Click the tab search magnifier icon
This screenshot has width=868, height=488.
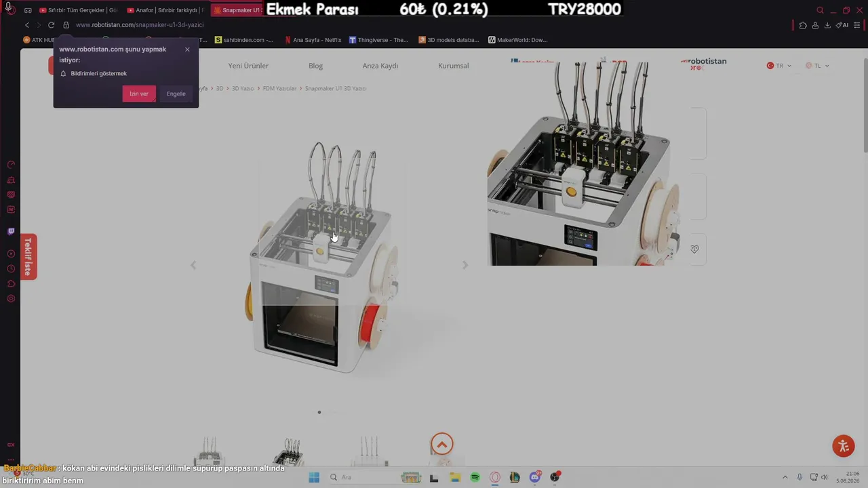(x=820, y=10)
